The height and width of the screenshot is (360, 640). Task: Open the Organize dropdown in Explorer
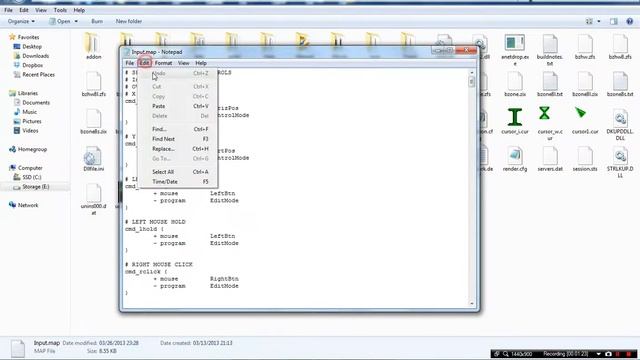tap(21, 21)
